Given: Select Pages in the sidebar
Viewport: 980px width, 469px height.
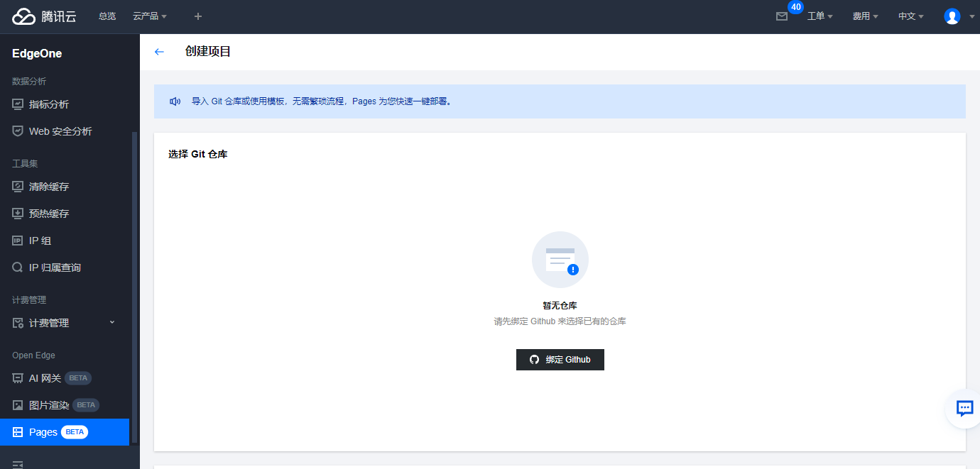Looking at the screenshot, I should pos(43,432).
